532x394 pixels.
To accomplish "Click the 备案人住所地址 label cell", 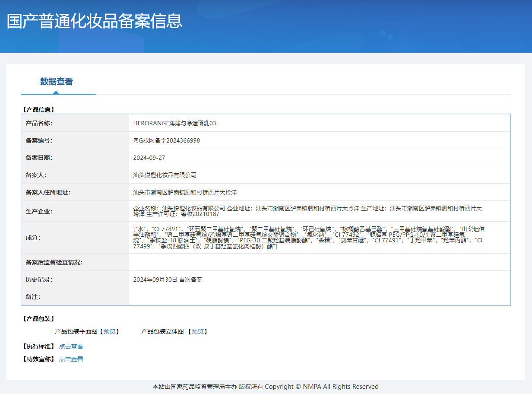I will pyautogui.click(x=75, y=192).
